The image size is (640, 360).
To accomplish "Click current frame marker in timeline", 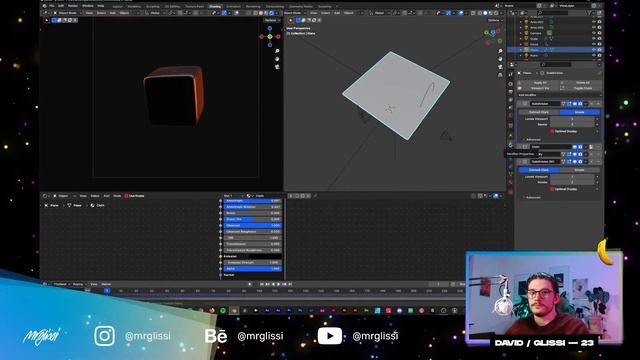I will pos(107,291).
